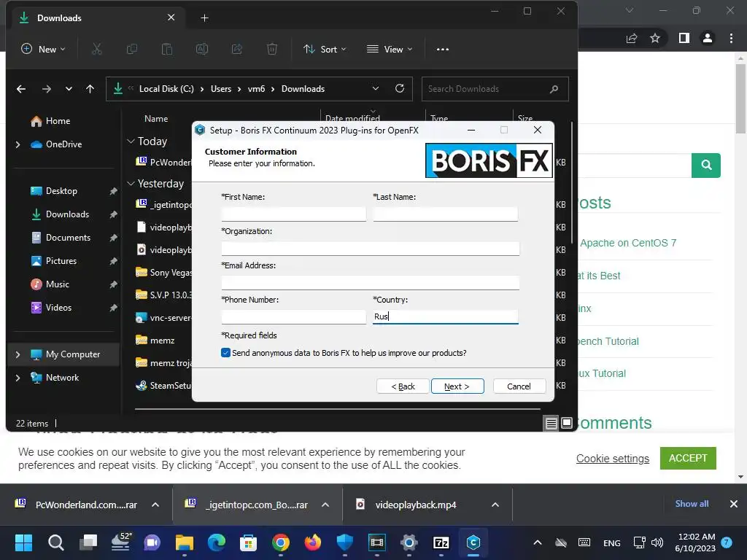Collapse the Yesterday group in file list
747x560 pixels.
[x=131, y=183]
